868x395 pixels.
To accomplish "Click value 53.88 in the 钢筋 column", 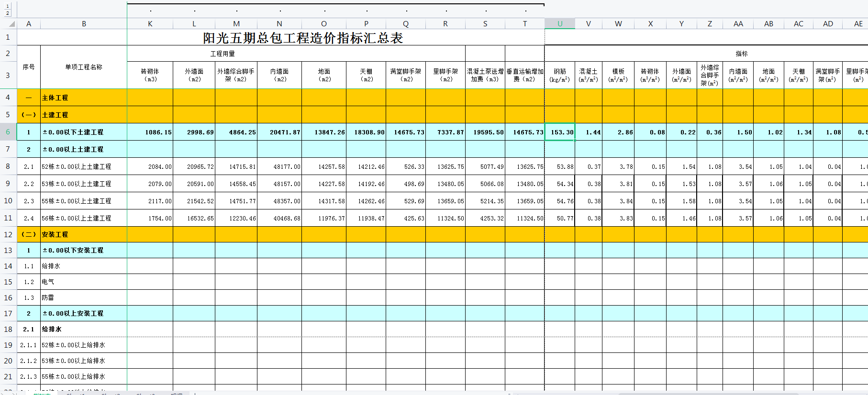I will tap(565, 166).
